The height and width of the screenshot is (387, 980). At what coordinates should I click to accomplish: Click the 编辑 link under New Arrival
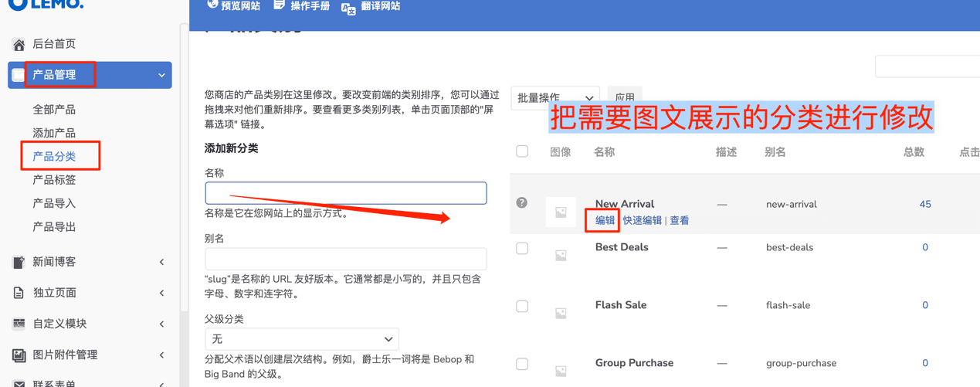click(x=605, y=220)
